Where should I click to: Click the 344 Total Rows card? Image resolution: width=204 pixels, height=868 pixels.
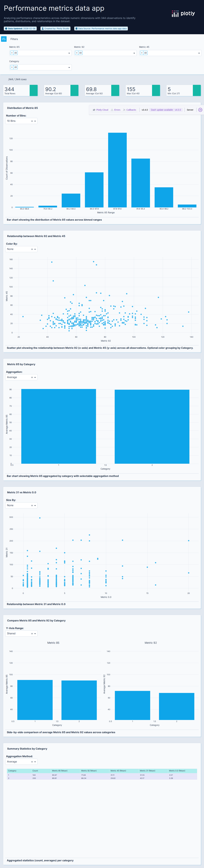(x=21, y=90)
